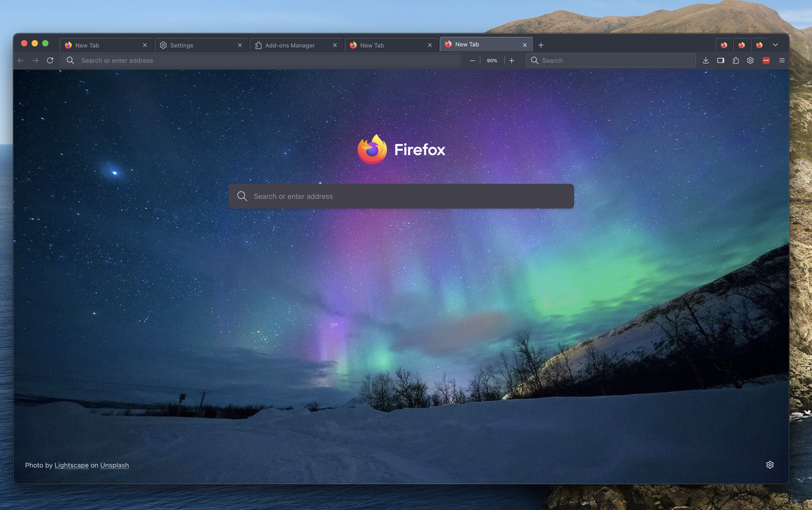Open a new tab with plus button
812x510 pixels.
541,45
